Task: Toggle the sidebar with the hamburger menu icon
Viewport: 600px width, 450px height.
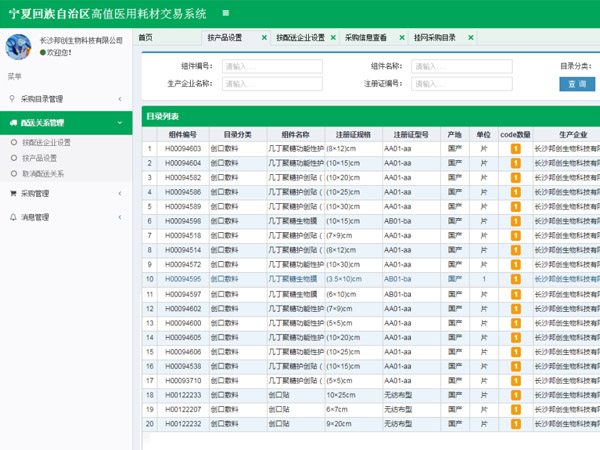Action: (226, 13)
